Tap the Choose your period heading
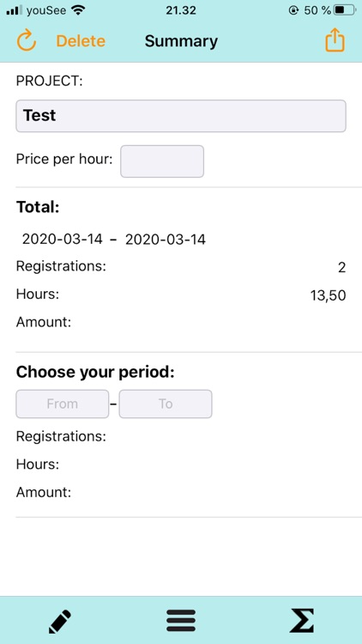This screenshot has width=362, height=644. click(x=95, y=372)
